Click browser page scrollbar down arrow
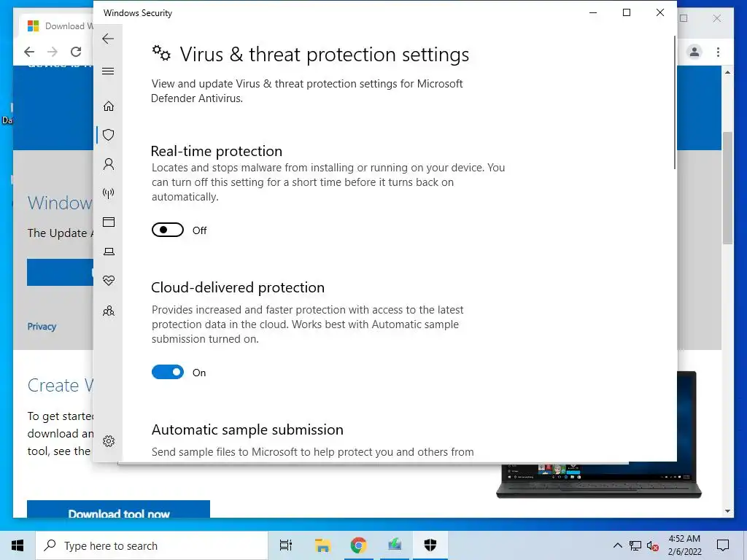 pyautogui.click(x=727, y=511)
